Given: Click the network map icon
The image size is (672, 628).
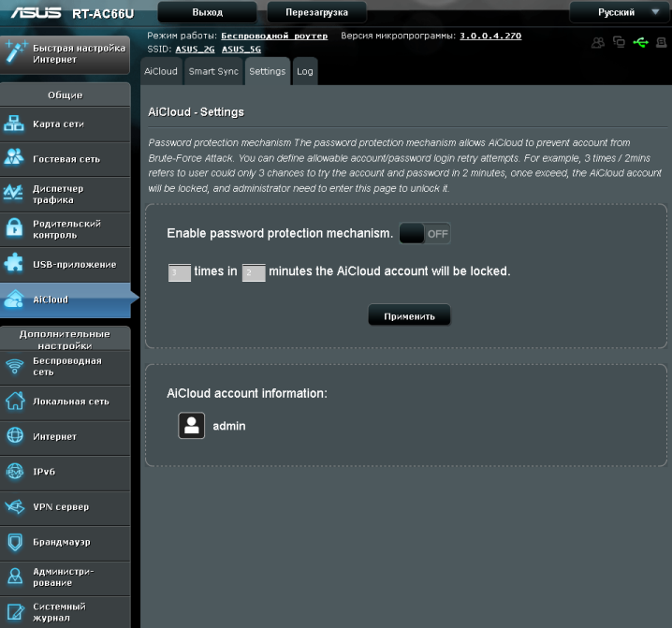Looking at the screenshot, I should point(14,124).
